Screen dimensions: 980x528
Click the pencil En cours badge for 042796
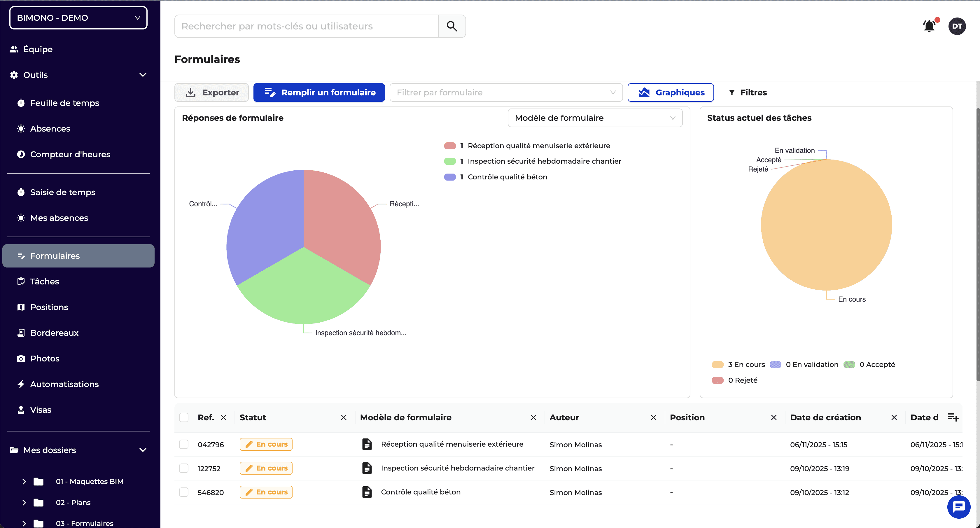click(x=266, y=444)
